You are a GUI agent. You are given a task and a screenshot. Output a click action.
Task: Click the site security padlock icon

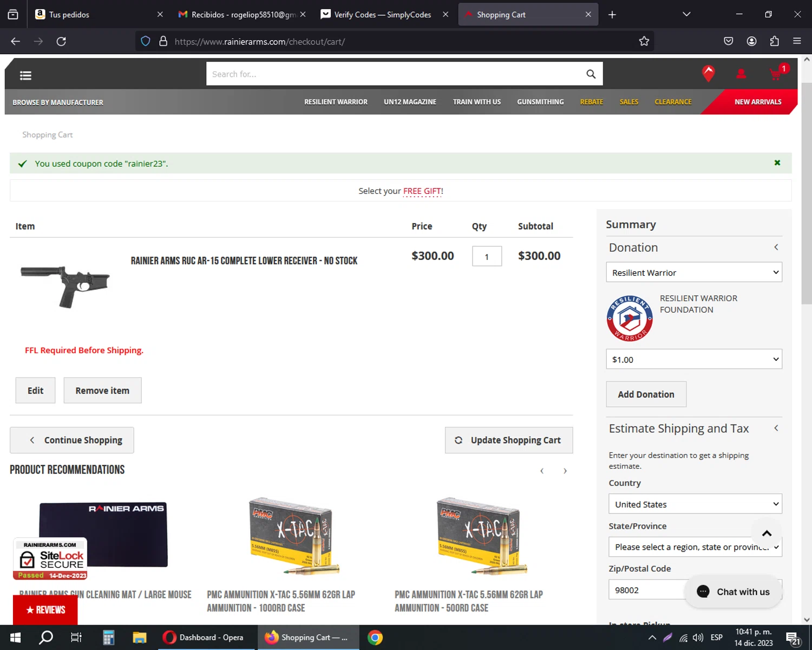point(163,41)
